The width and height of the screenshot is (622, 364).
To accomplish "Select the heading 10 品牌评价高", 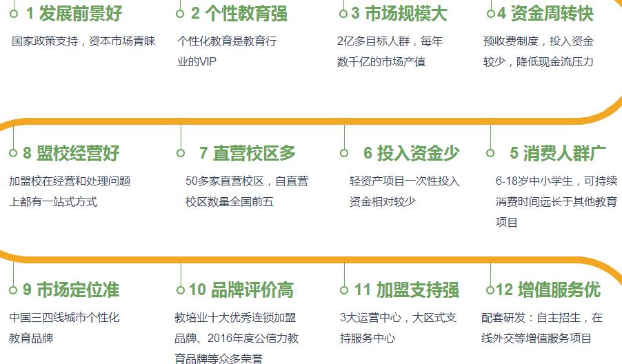I will pos(241,290).
